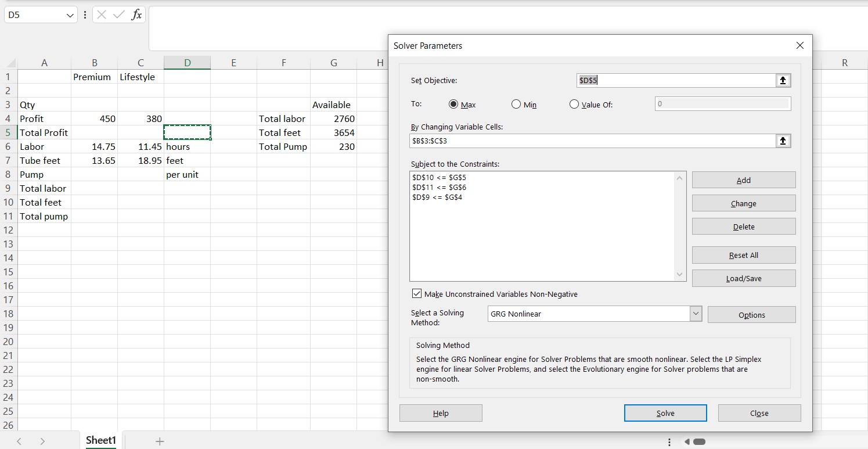Screen dimensions: 868x449
Task: Click the three-dot icon next to Name box
Action: pos(85,15)
